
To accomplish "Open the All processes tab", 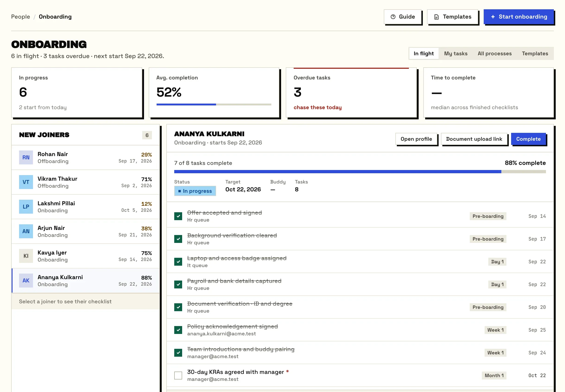I will click(495, 53).
